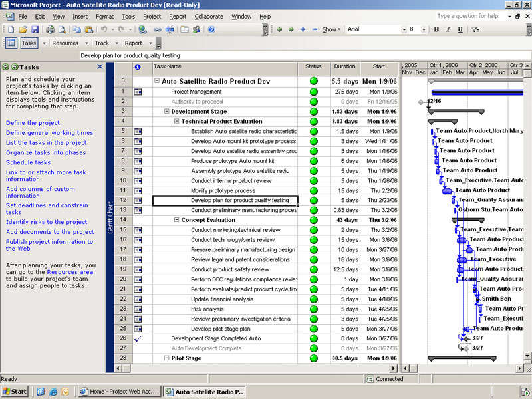The height and width of the screenshot is (399, 532).
Task: Open the Arial font name dropdown
Action: [402, 29]
